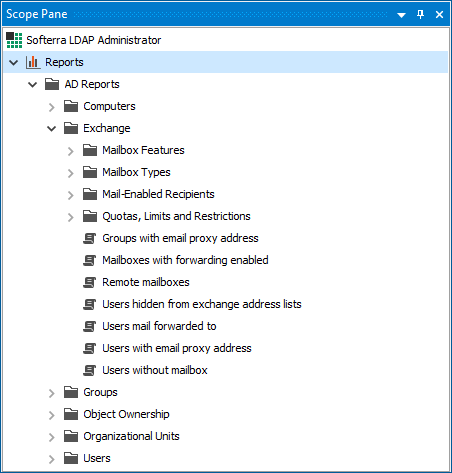Click the Object Ownership folder icon
The image size is (452, 473).
click(71, 414)
